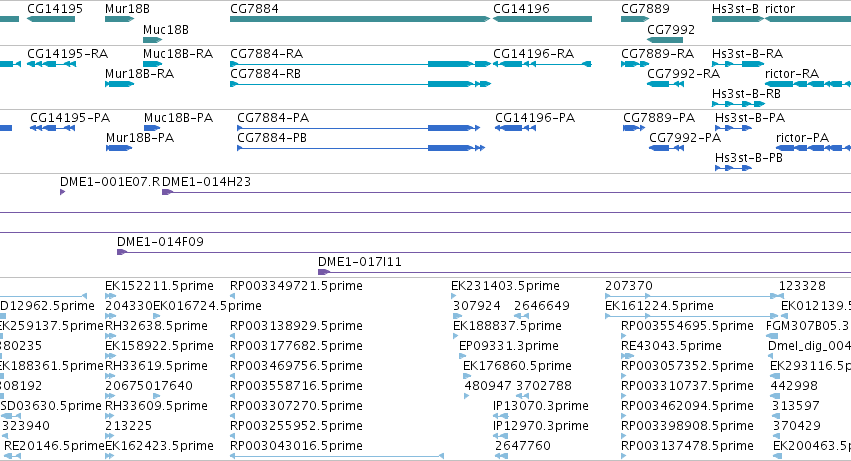Screen dimensions: 851x461
Task: Select the CG7889 gene label
Action: (x=645, y=9)
